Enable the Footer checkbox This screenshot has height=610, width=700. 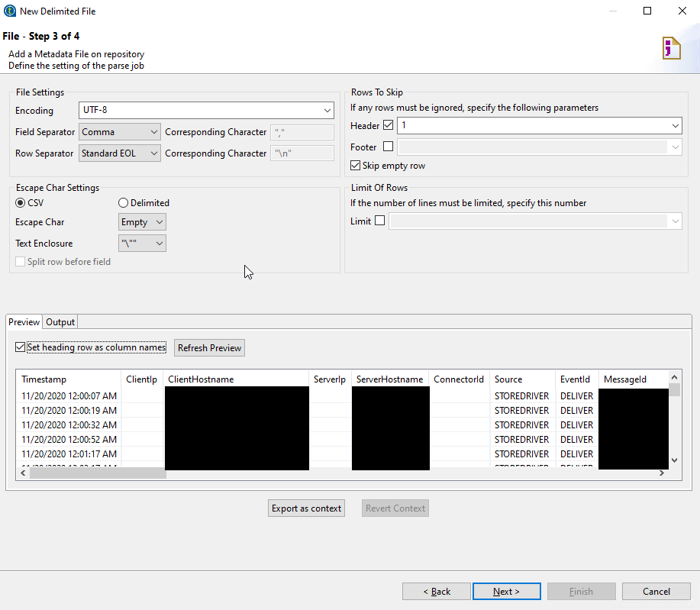(389, 147)
